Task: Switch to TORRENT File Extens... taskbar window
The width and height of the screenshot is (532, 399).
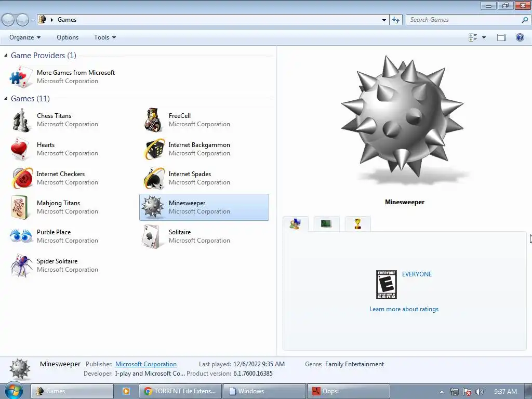Action: pyautogui.click(x=180, y=391)
